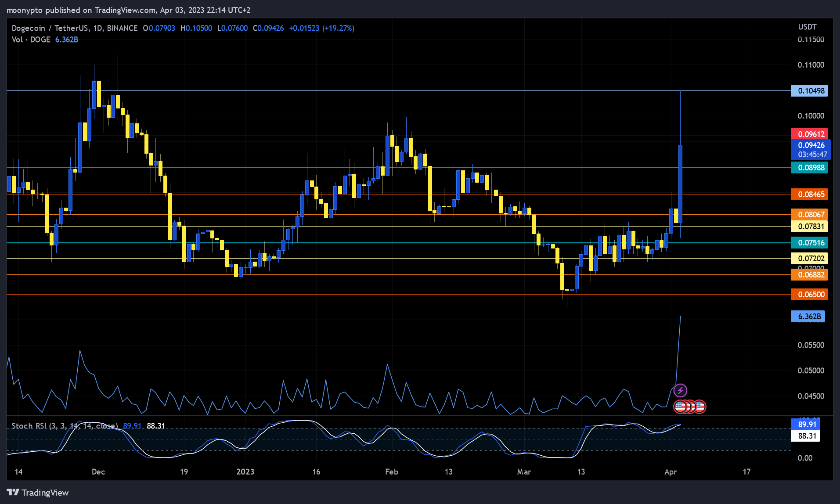This screenshot has height=504, width=840.
Task: Click the rightmost US flag event icon
Action: coord(700,407)
